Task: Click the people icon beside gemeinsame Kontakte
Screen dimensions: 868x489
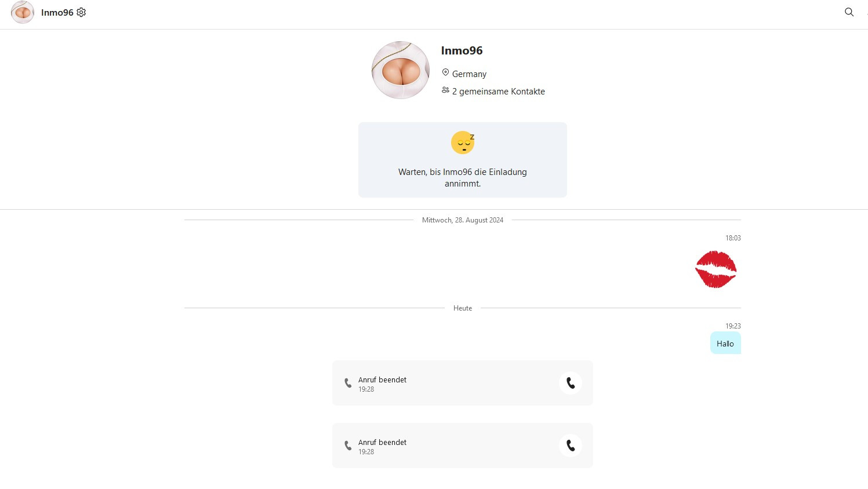Action: pyautogui.click(x=445, y=90)
